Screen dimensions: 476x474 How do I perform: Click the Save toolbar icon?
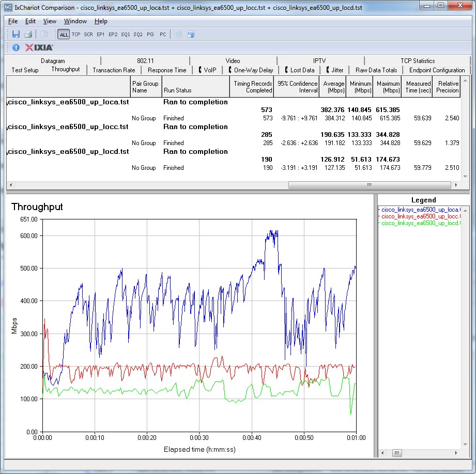(x=16, y=34)
